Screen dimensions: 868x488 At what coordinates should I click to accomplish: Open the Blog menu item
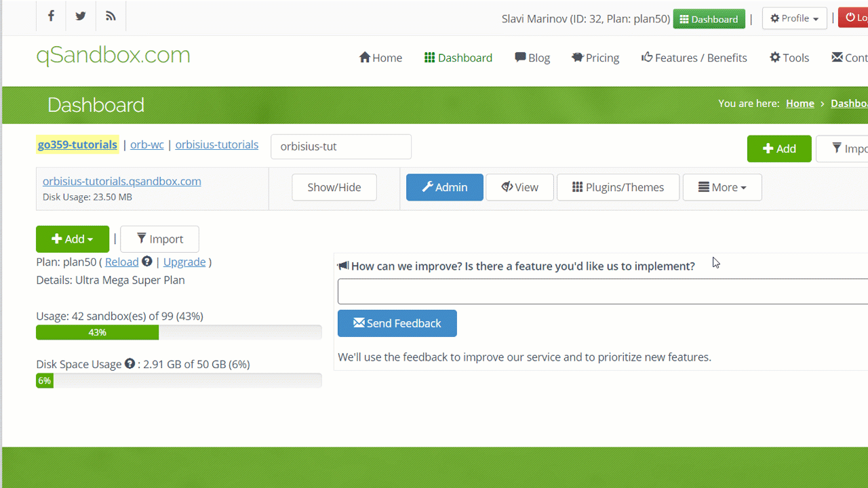532,58
